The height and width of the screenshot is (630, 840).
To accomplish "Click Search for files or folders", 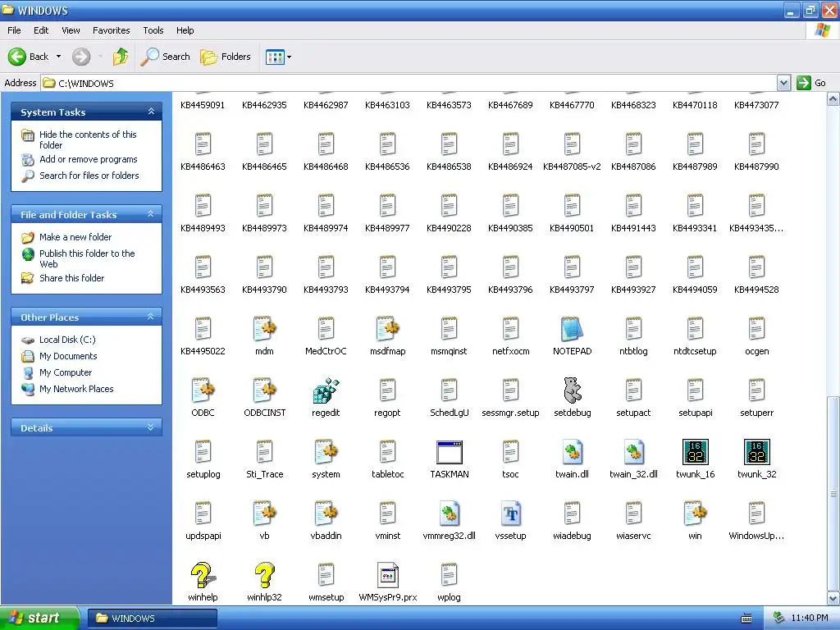I will pyautogui.click(x=89, y=176).
